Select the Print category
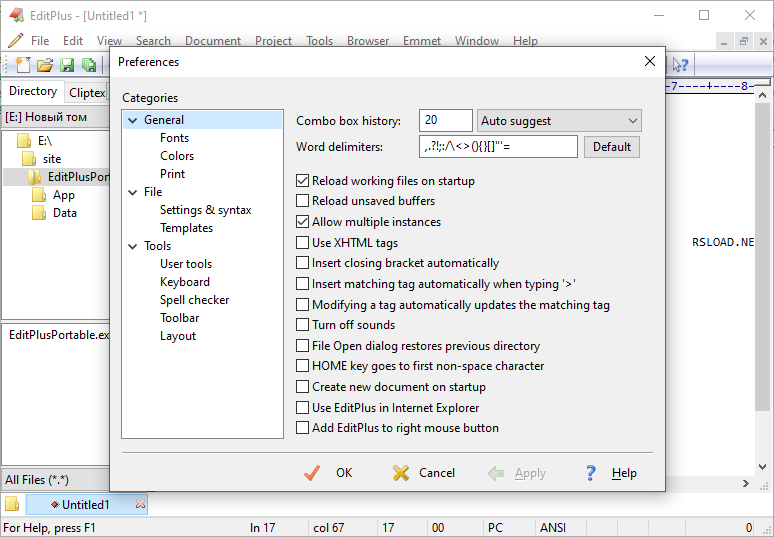 172,174
